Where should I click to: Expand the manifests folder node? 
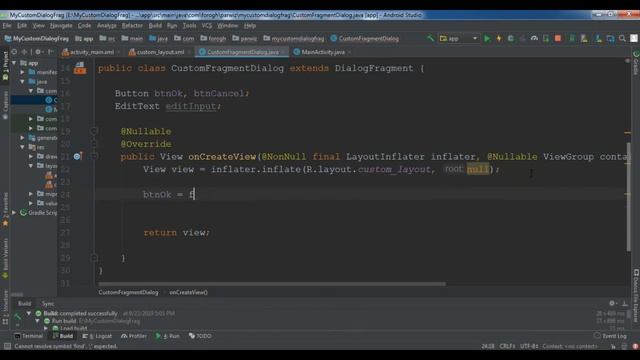pos(22,72)
